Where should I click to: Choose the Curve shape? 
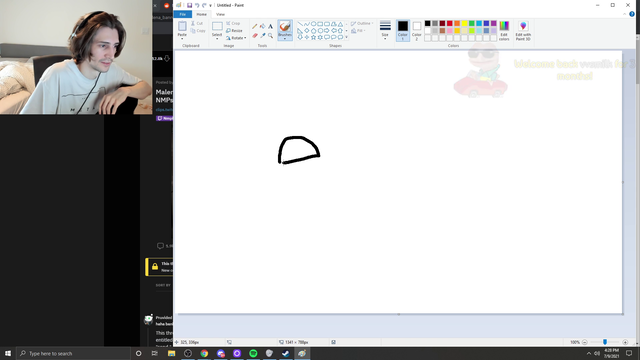point(307,24)
